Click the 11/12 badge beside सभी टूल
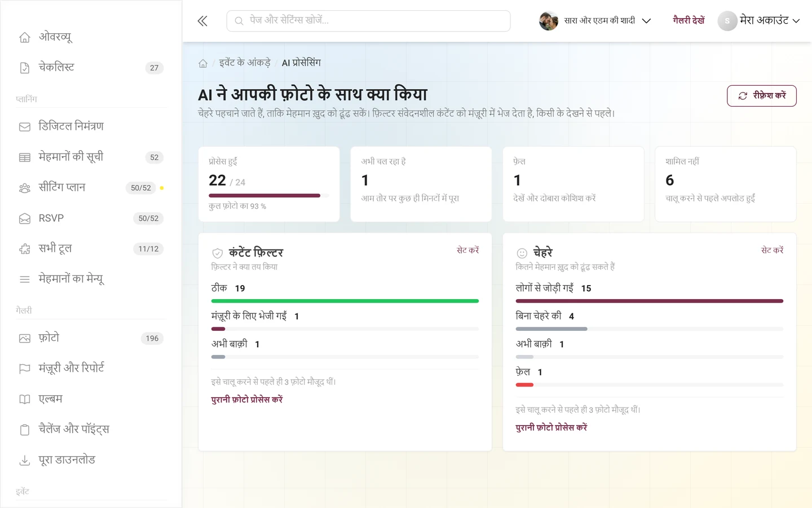This screenshot has width=812, height=508. 148,249
